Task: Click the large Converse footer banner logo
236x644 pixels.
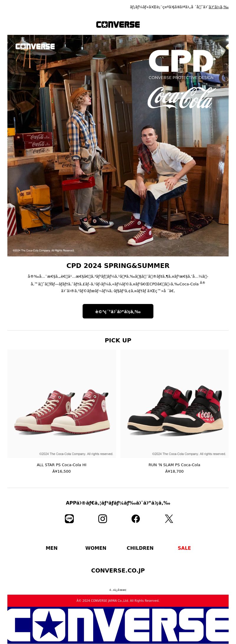Action: [118, 625]
